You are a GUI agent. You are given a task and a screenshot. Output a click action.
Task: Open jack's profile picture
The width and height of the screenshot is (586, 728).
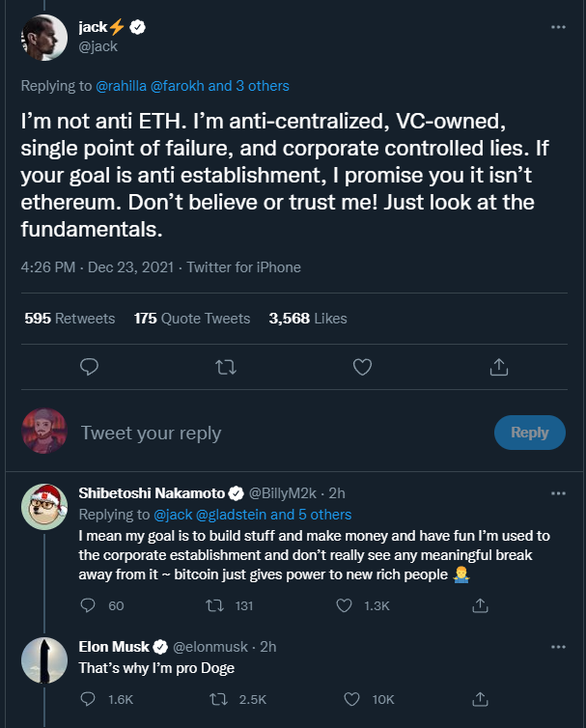pos(44,38)
